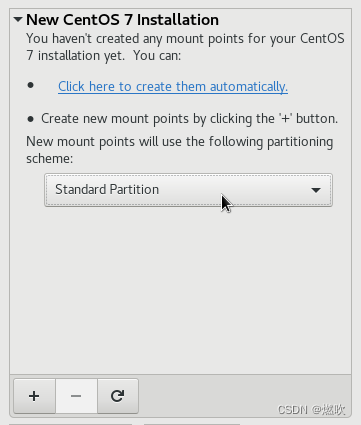The width and height of the screenshot is (361, 425).
Task: Click 'Standard Partition' text in combo box
Action: pos(107,189)
